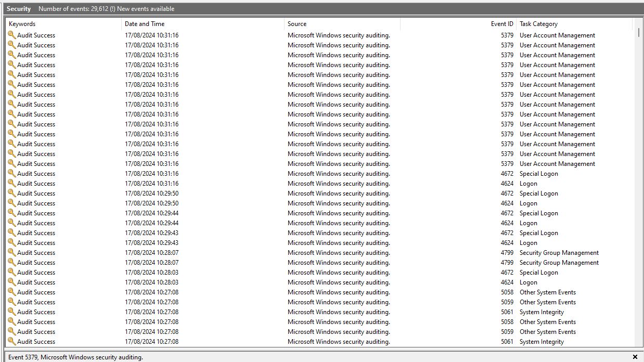The width and height of the screenshot is (644, 362).
Task: Click 'Logon' category in the 10:31:16 row
Action: (529, 184)
